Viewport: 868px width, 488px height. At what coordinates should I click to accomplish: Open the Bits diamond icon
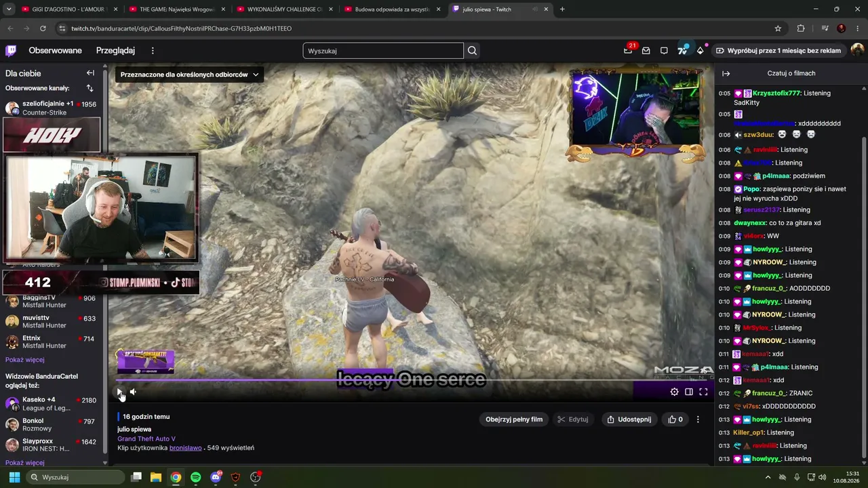(701, 51)
